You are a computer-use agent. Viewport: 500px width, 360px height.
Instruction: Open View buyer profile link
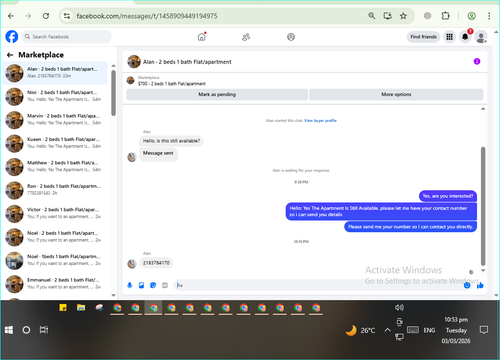pos(320,121)
